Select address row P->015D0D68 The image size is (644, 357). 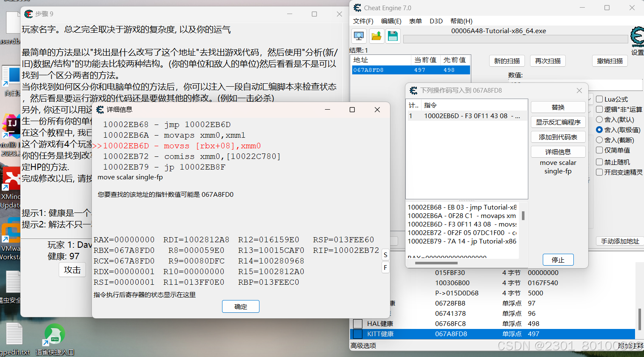[493, 293]
